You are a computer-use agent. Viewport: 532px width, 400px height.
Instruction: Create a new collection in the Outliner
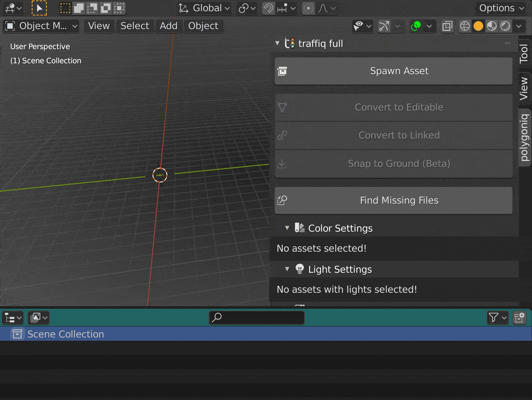pos(519,318)
